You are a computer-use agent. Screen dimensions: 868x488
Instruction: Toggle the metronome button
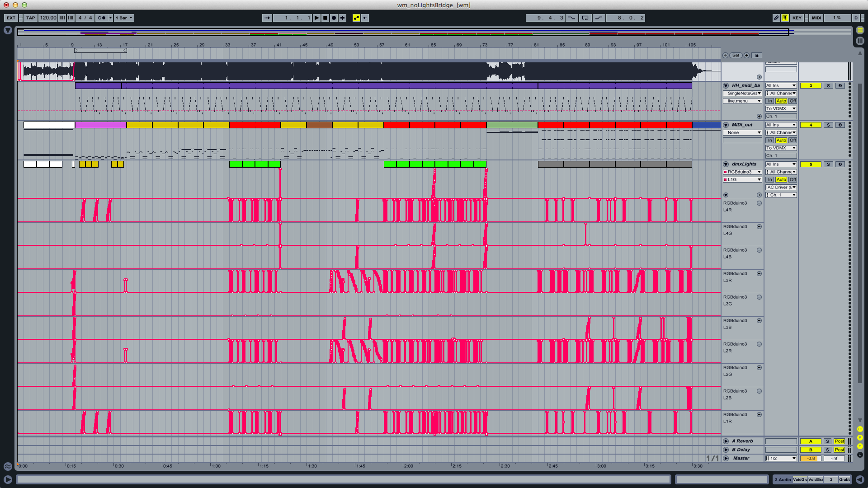click(x=102, y=18)
